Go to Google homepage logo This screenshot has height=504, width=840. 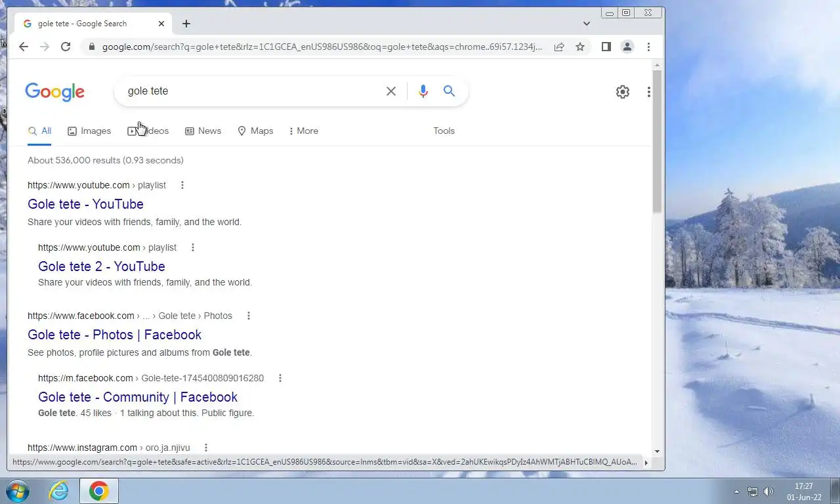point(55,92)
